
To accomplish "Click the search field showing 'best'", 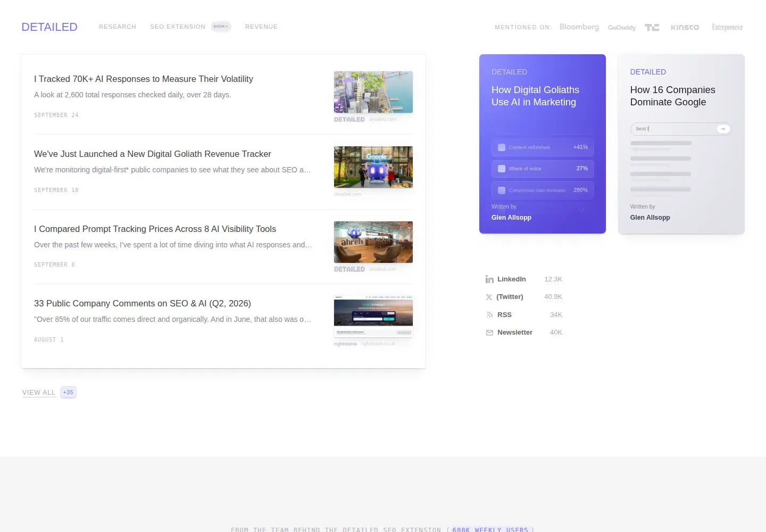I will 681,129.
